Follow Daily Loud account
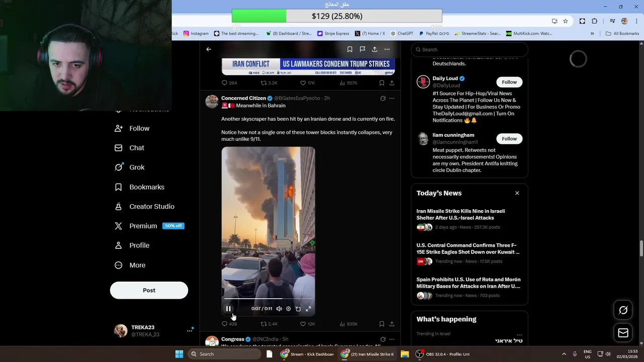The width and height of the screenshot is (644, 362). (509, 82)
